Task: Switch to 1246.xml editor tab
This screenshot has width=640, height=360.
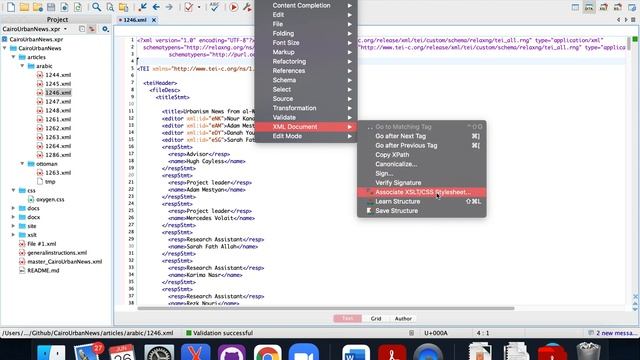Action: 135,20
